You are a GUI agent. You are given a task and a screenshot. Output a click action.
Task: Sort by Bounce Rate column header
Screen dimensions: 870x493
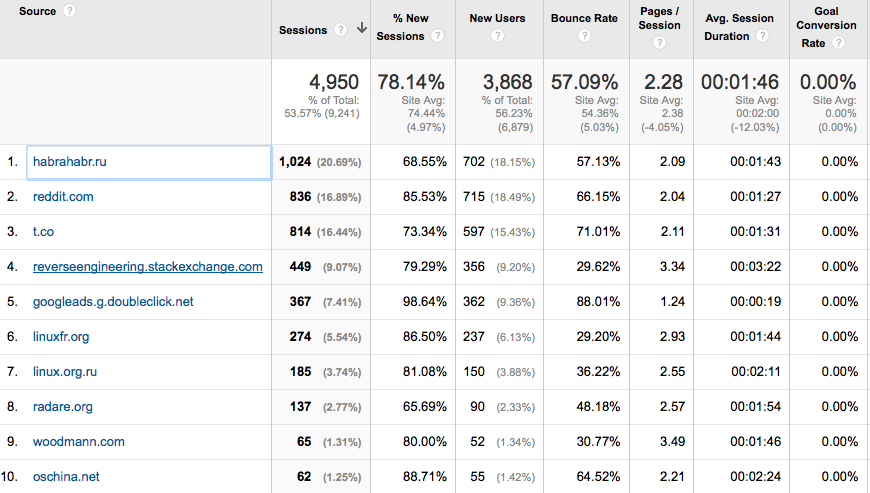pos(584,18)
